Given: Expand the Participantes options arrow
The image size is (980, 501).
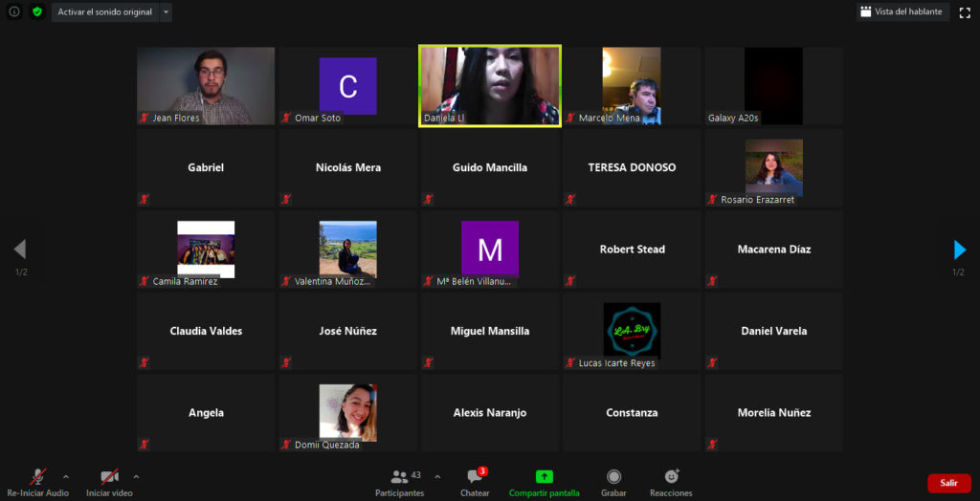Looking at the screenshot, I should click(x=437, y=476).
